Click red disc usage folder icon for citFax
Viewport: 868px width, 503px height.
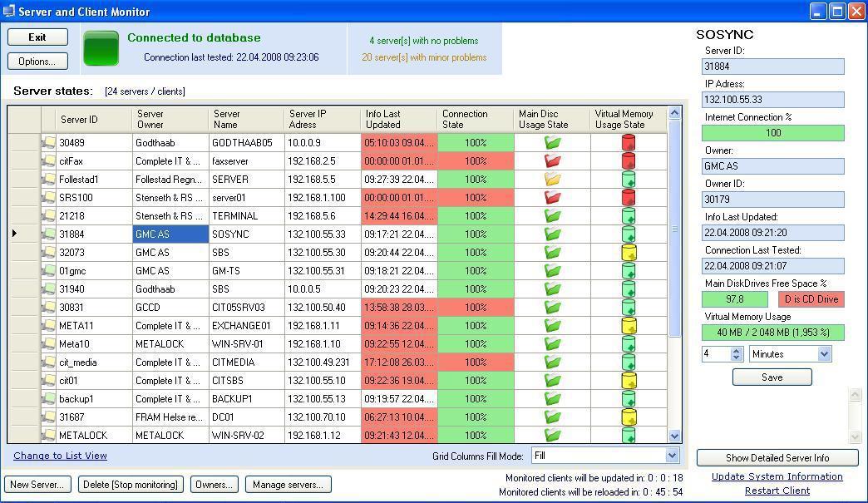552,161
